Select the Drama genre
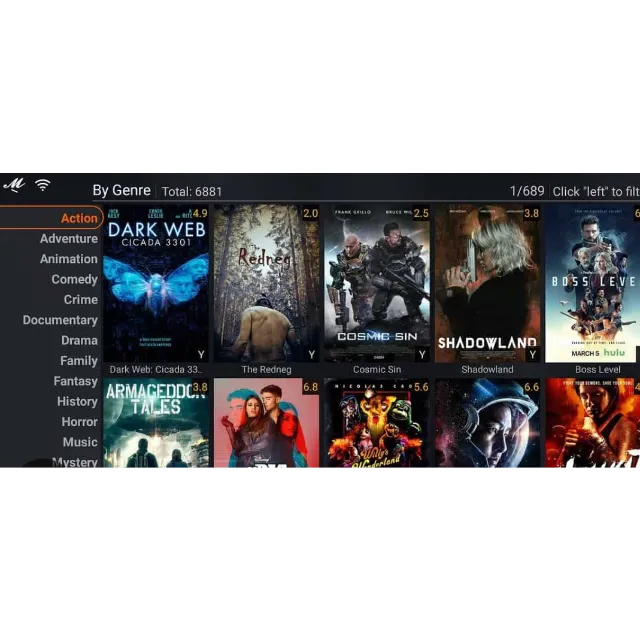This screenshot has height=640, width=640. (80, 340)
